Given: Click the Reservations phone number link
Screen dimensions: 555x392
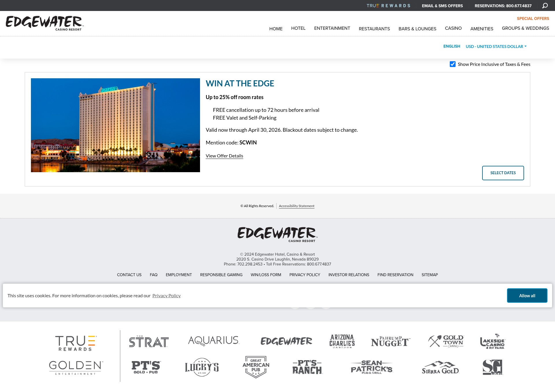Looking at the screenshot, I should pyautogui.click(x=503, y=6).
